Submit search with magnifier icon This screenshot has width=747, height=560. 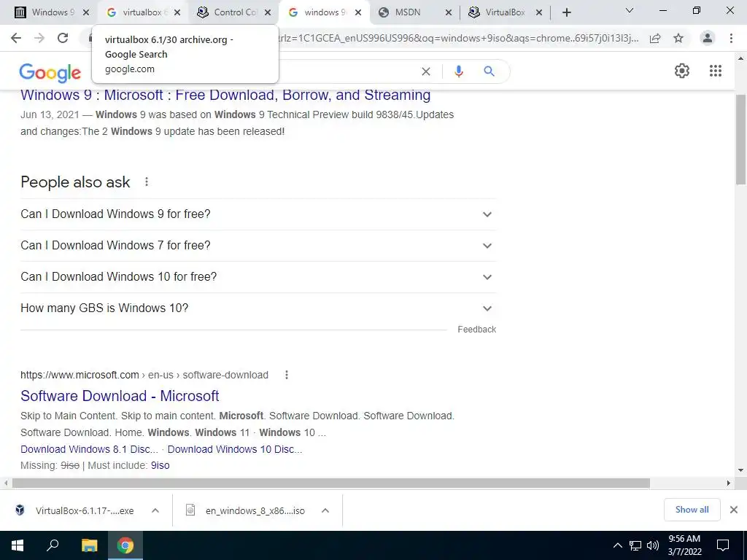point(489,71)
